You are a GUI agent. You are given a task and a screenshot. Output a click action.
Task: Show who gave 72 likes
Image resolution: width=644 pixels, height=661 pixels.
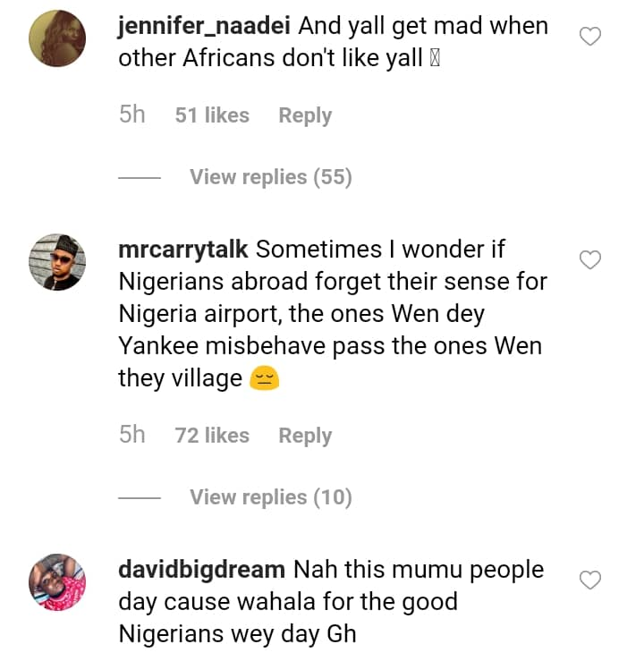pyautogui.click(x=212, y=436)
